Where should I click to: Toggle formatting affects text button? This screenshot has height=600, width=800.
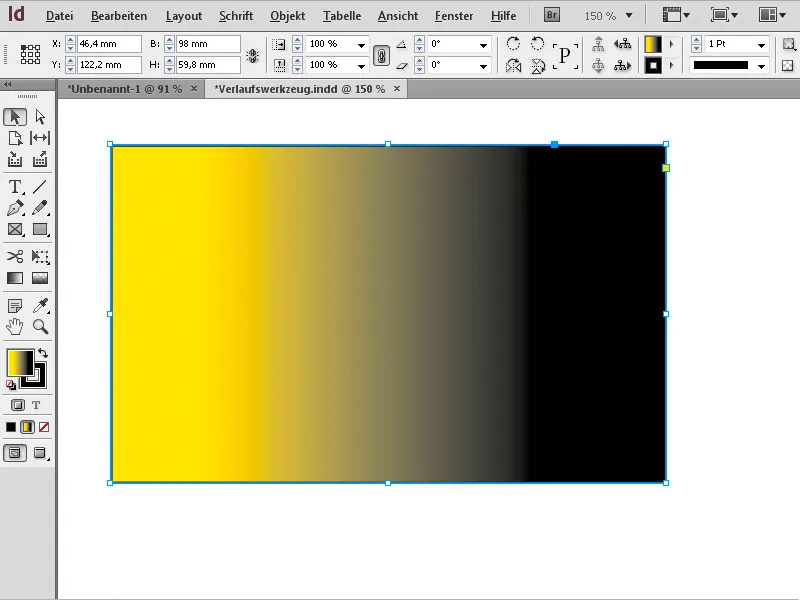[36, 405]
